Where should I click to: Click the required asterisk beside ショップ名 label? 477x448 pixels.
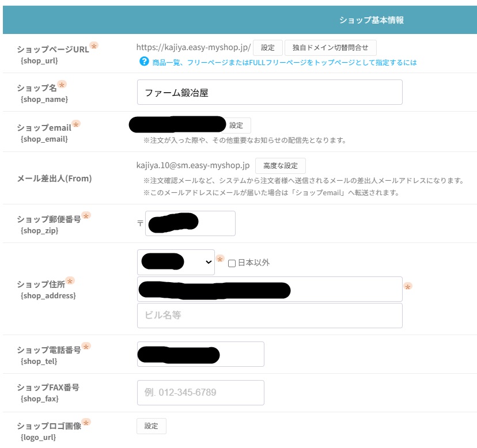pyautogui.click(x=62, y=85)
